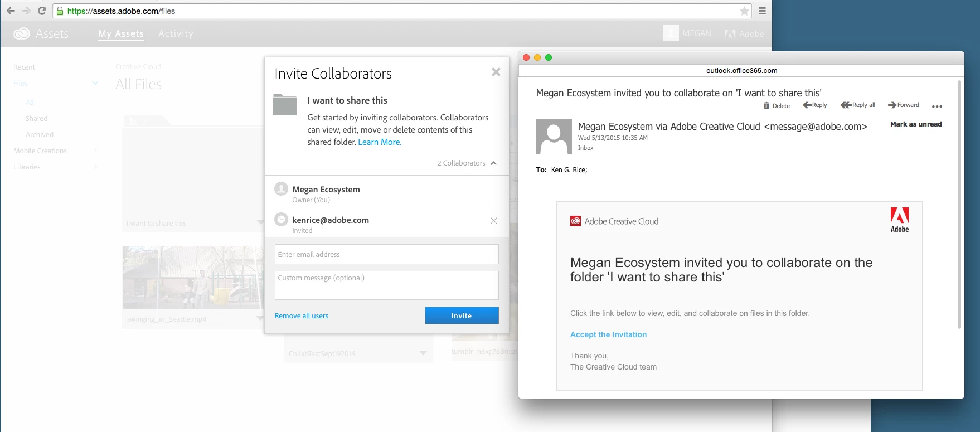Click the browser forward arrow
Screen dimensions: 980x432
tap(26, 11)
